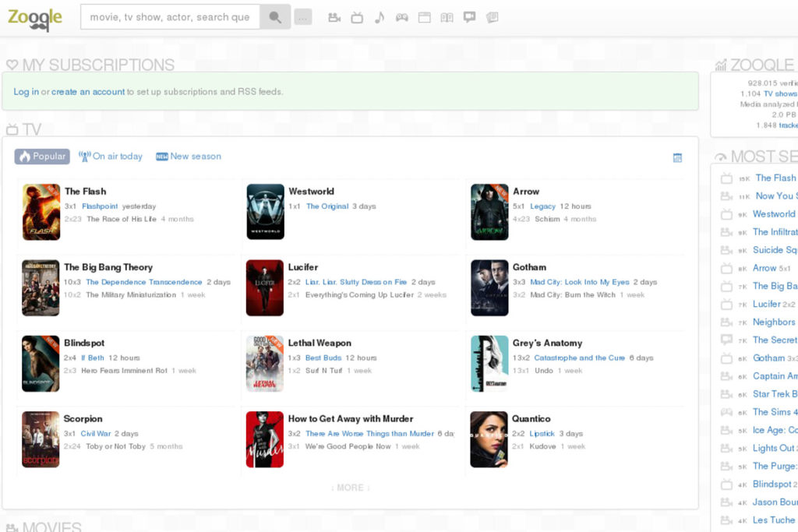This screenshot has width=798, height=532.
Task: Click the Lucifer poster thumbnail
Action: tap(265, 288)
